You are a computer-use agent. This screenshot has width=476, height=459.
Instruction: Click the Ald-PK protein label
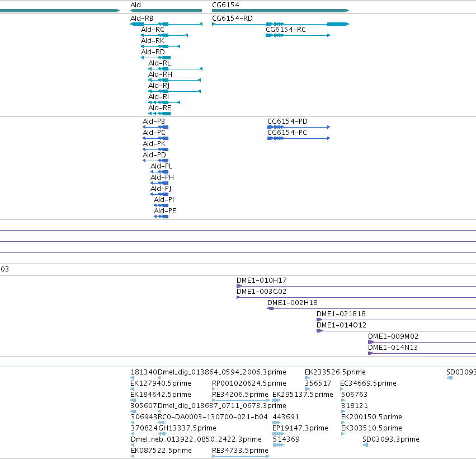click(154, 144)
